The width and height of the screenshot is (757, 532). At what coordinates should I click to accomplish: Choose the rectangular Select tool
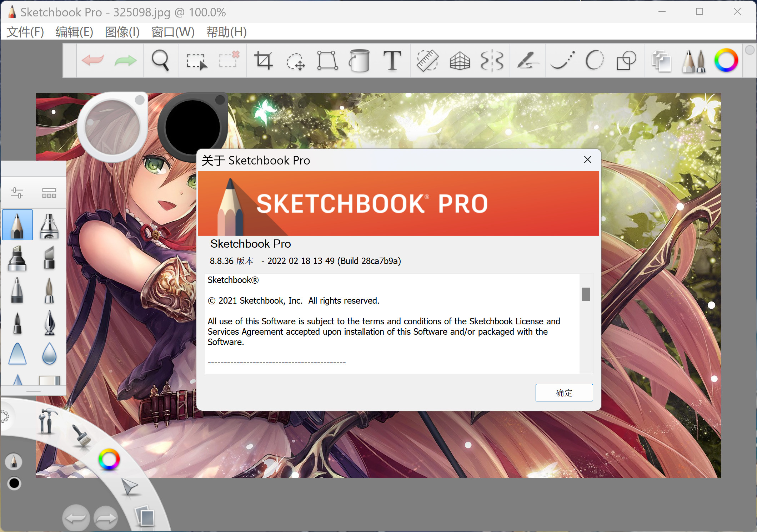(196, 61)
